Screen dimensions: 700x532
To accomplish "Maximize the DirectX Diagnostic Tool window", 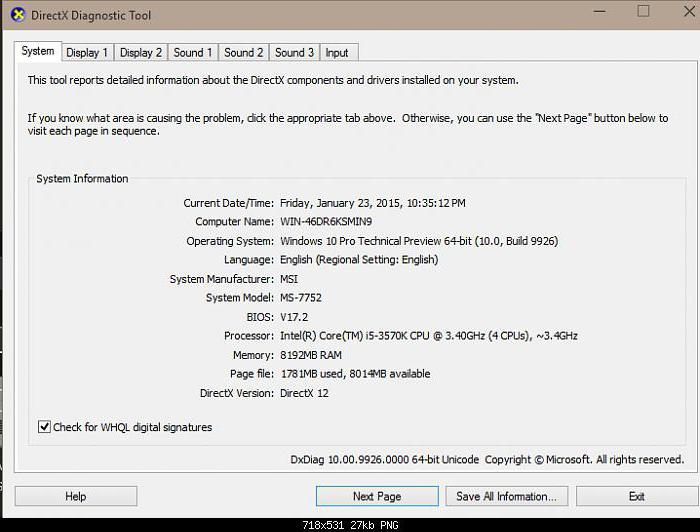I will pos(643,11).
